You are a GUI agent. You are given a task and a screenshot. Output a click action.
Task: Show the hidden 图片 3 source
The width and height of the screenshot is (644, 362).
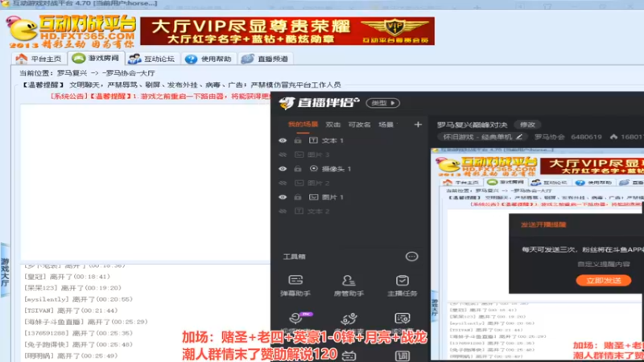point(283,154)
